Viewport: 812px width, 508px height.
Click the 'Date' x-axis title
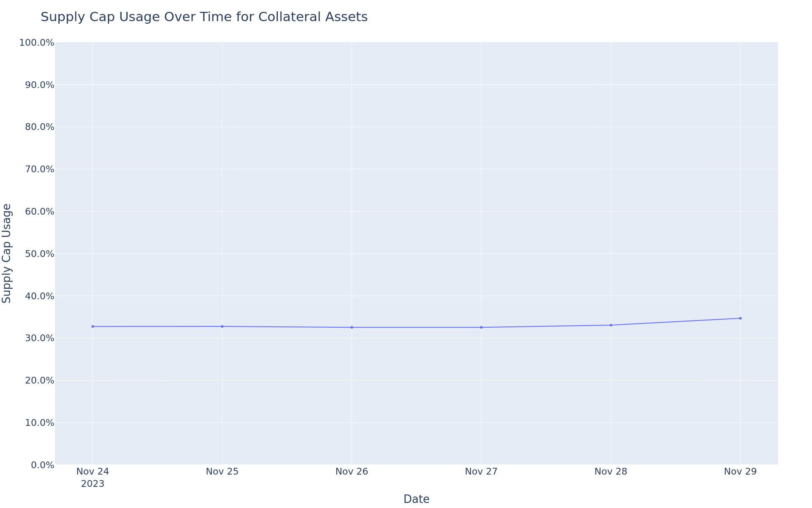pyautogui.click(x=416, y=499)
